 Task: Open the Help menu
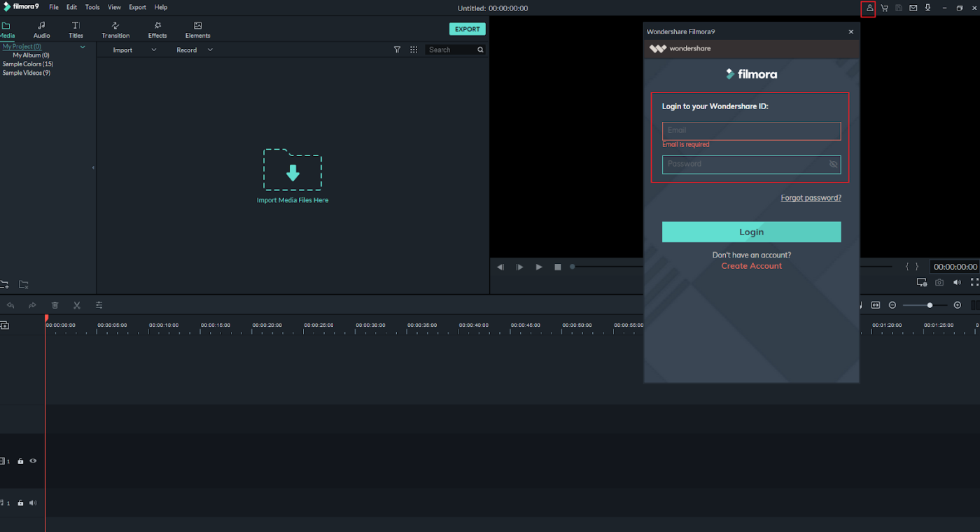161,8
